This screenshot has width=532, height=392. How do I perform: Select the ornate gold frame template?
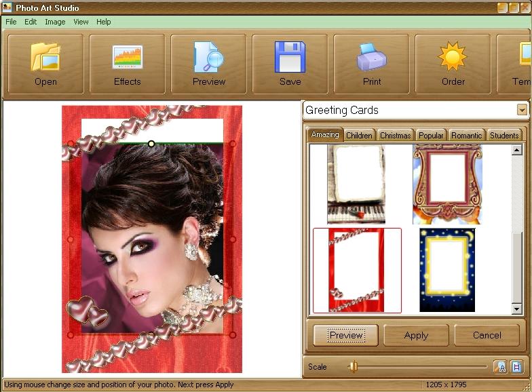(448, 184)
